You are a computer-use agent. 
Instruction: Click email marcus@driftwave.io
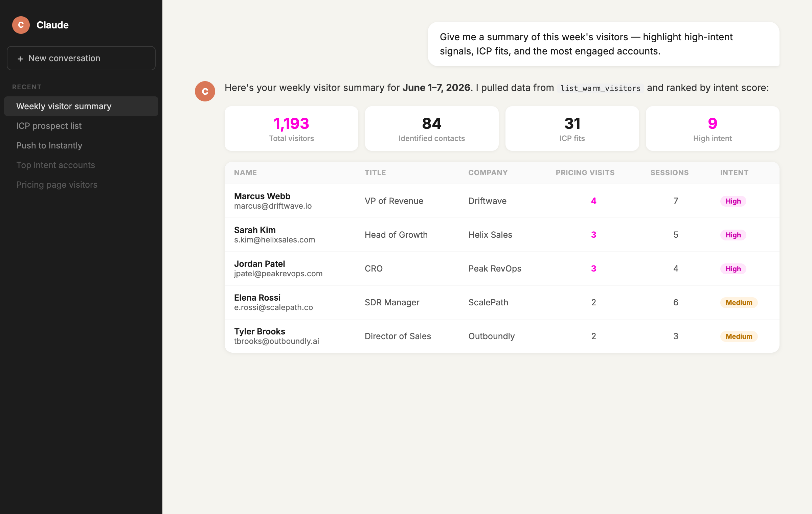(x=273, y=206)
